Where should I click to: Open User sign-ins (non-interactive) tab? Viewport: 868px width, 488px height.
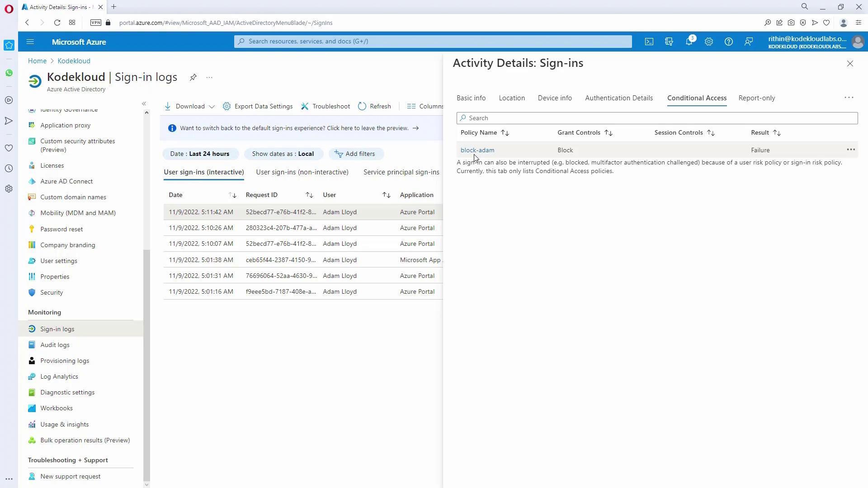[302, 172]
